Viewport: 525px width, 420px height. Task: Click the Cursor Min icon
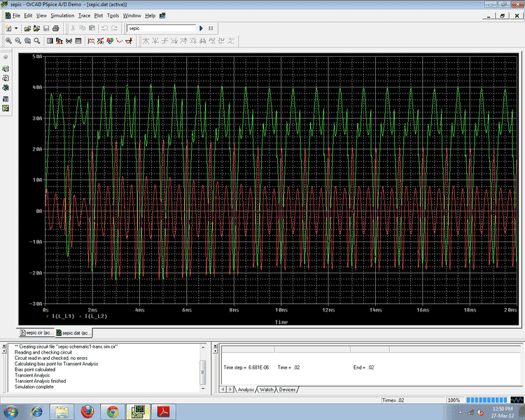click(x=174, y=41)
